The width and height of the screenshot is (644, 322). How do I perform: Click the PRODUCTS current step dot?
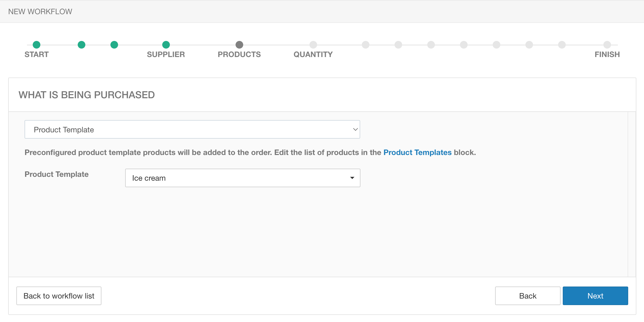click(239, 45)
